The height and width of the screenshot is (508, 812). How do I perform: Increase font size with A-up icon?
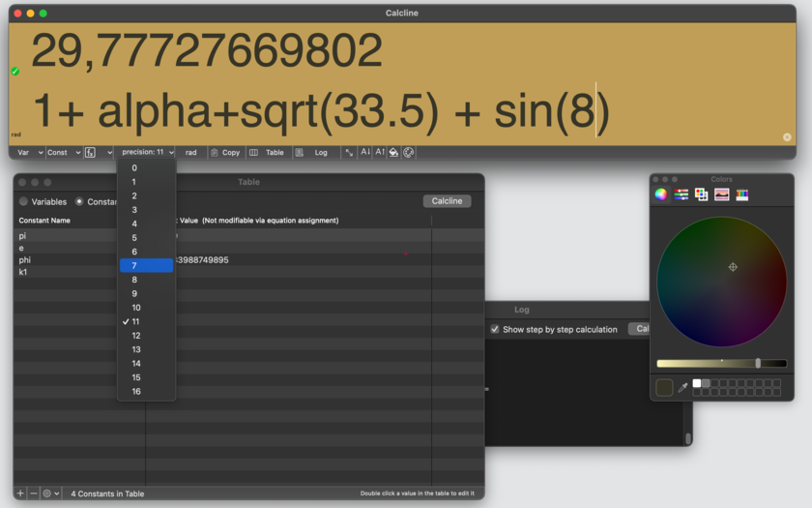pos(380,152)
